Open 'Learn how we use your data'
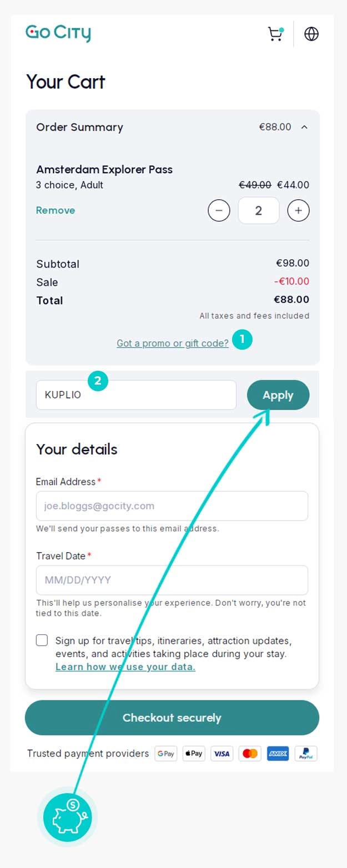The height and width of the screenshot is (868, 347). [x=125, y=667]
